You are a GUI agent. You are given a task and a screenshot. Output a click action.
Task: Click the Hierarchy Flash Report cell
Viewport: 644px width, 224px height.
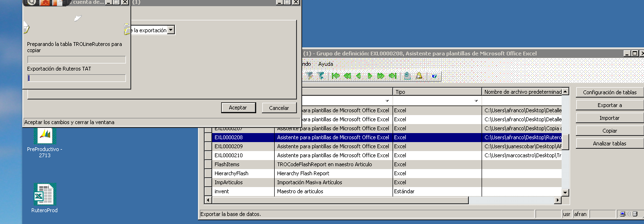pyautogui.click(x=333, y=173)
